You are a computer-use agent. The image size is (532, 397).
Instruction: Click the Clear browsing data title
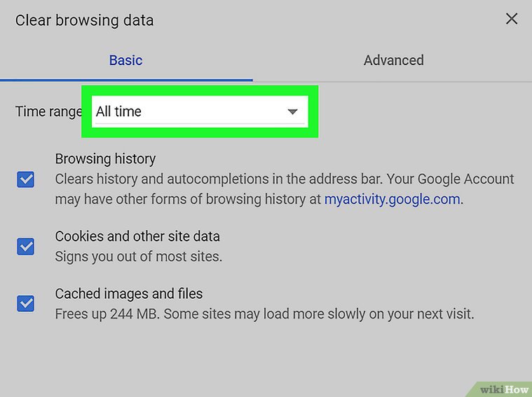click(84, 20)
